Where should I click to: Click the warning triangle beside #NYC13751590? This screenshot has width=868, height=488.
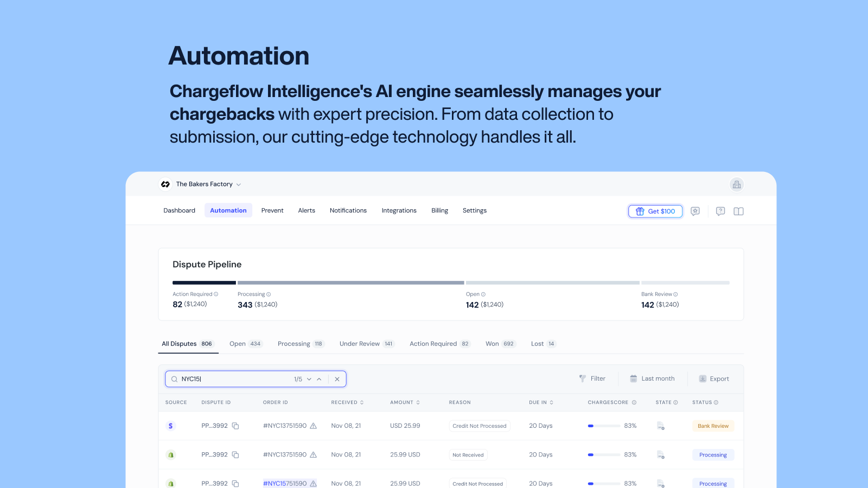[312, 426]
